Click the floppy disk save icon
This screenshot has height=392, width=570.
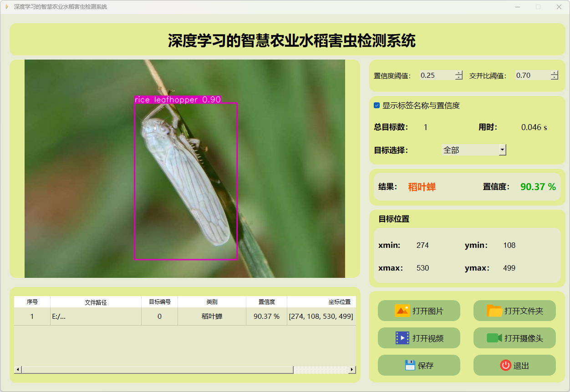tap(410, 365)
